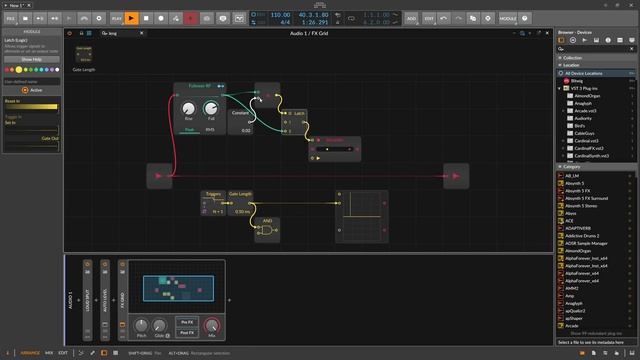Viewport: 640px width, 360px height.
Task: Select Peak mode on the Follower
Action: click(x=189, y=130)
